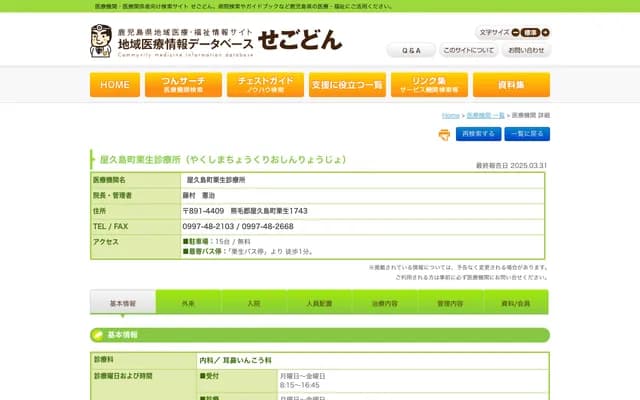The height and width of the screenshot is (400, 640).
Task: Click the print icon beside 再検索する
Action: click(444, 134)
